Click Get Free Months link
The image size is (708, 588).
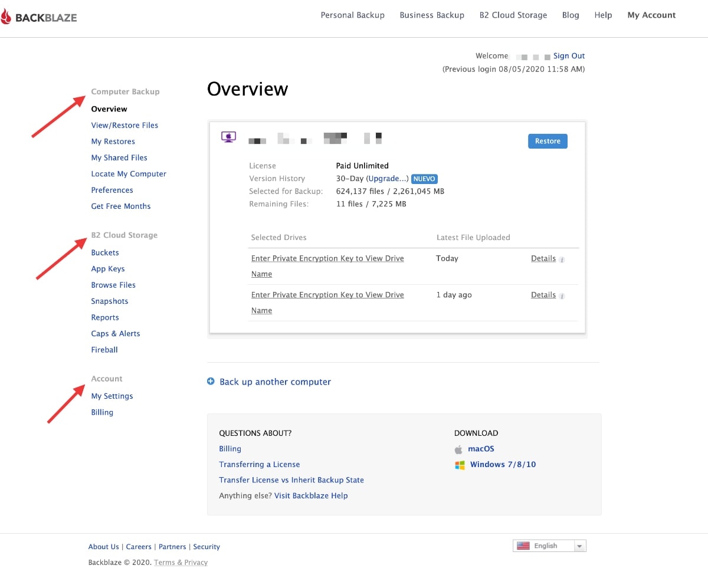121,206
